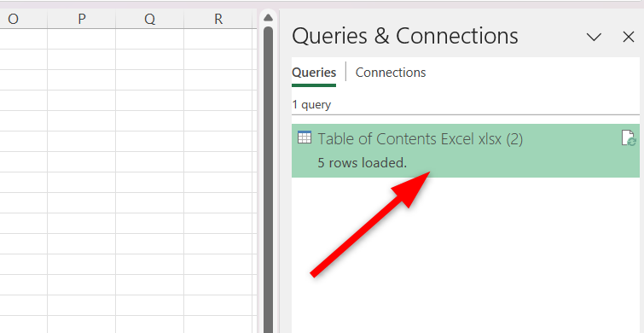Image resolution: width=644 pixels, height=333 pixels.
Task: Select the column R header
Action: pyautogui.click(x=218, y=20)
